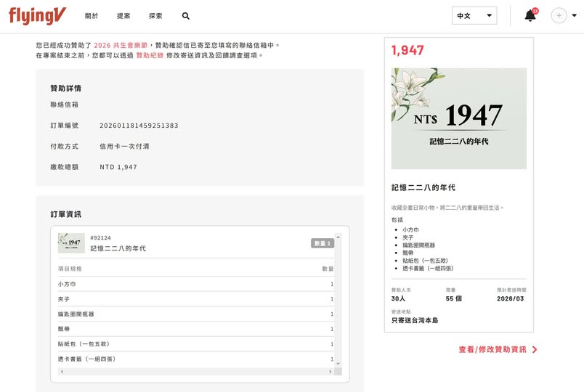Click 查看/修改贊助資訊 link
584x392 pixels.
click(x=498, y=349)
